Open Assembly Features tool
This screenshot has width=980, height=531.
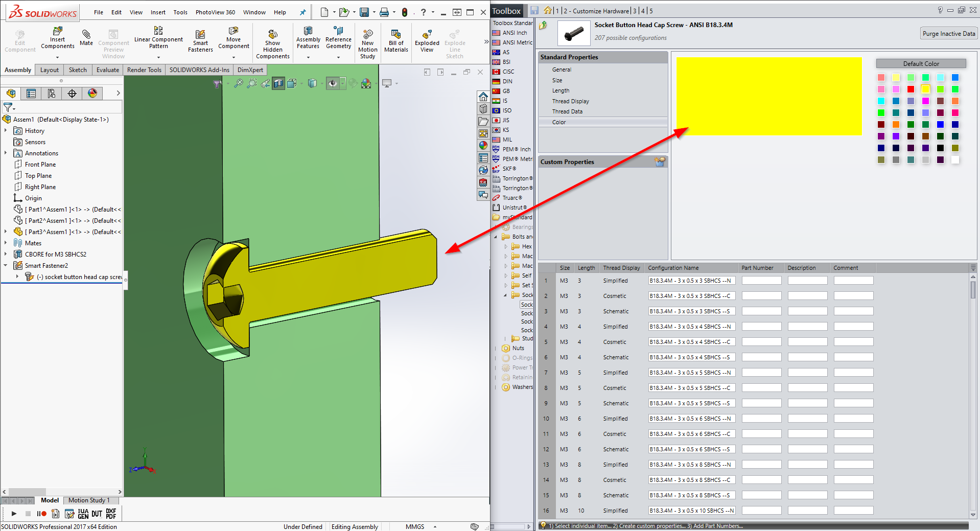coord(308,38)
